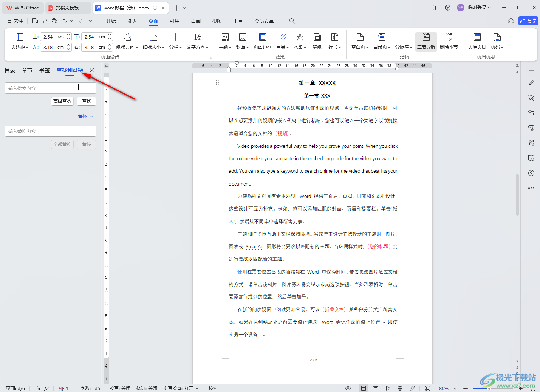Click the Advanced Find button

pos(62,101)
